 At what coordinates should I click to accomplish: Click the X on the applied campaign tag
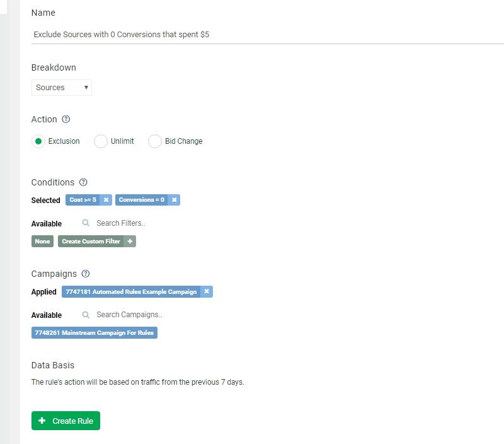coord(207,291)
